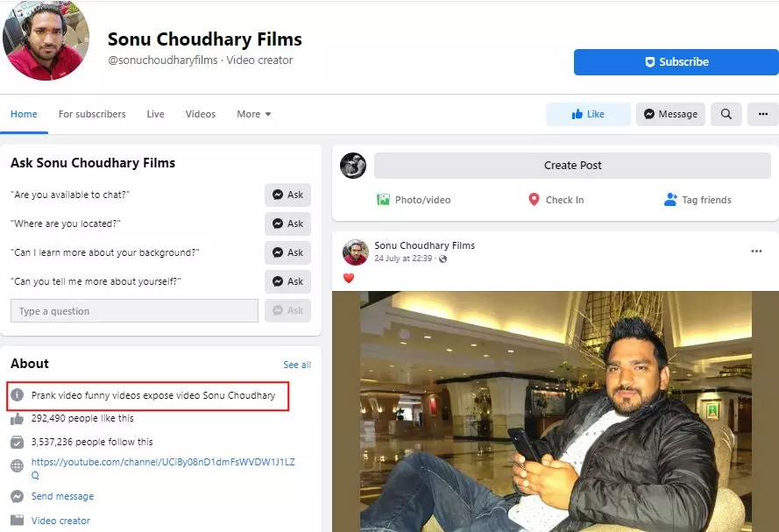Switch to For subscribers tab
779x532 pixels.
click(92, 114)
